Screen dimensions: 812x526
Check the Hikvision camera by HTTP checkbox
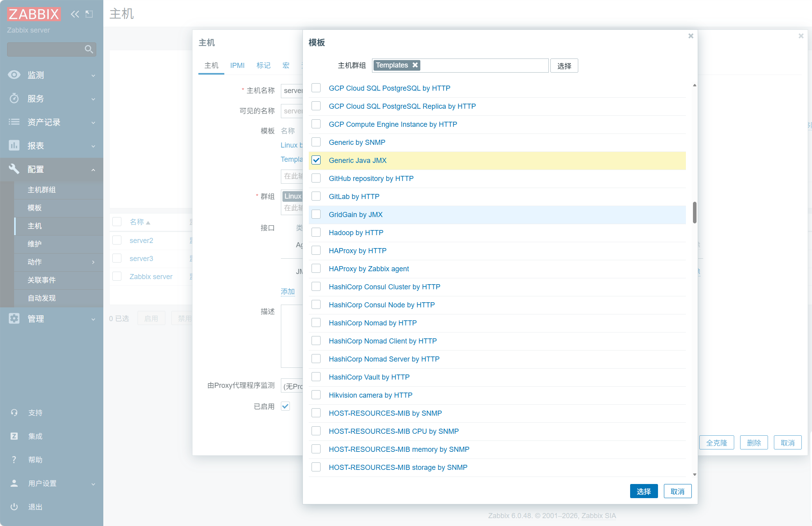pyautogui.click(x=316, y=395)
